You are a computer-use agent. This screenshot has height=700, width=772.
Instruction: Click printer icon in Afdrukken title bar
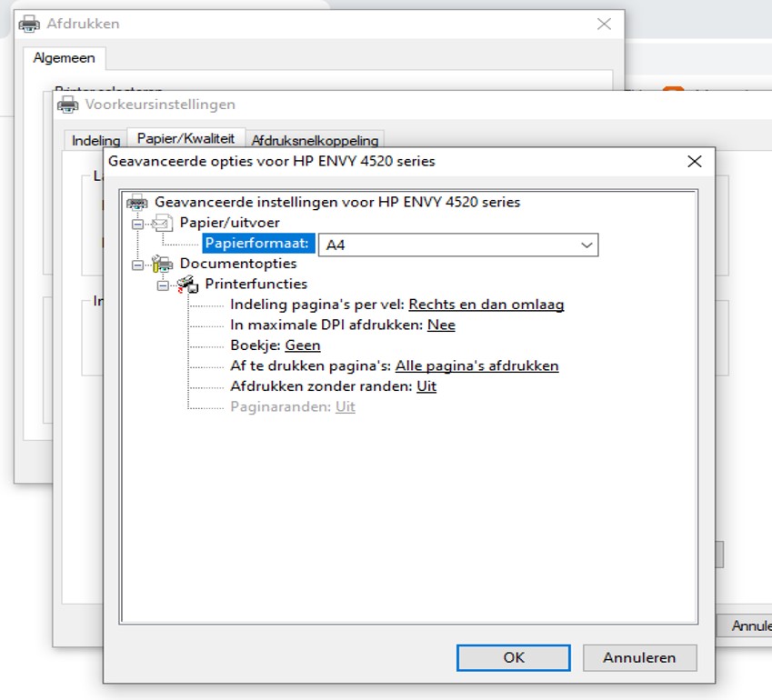pyautogui.click(x=29, y=24)
